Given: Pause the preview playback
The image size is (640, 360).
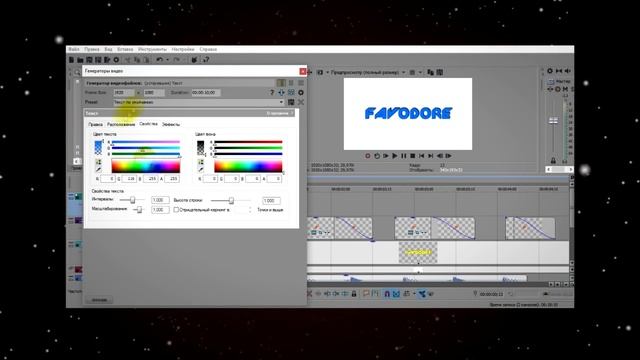Looking at the screenshot, I should tap(404, 156).
